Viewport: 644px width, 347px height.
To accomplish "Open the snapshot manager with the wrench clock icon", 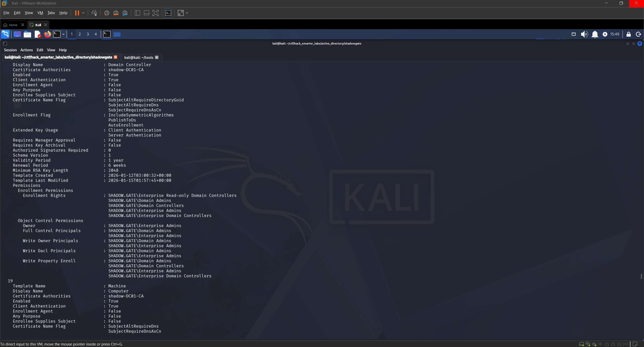I will click(125, 13).
